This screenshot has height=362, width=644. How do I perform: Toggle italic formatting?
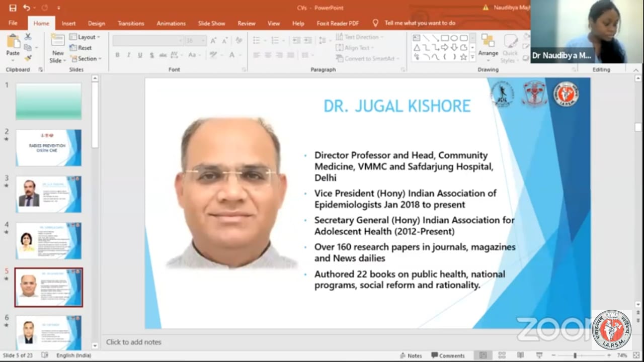pyautogui.click(x=128, y=55)
